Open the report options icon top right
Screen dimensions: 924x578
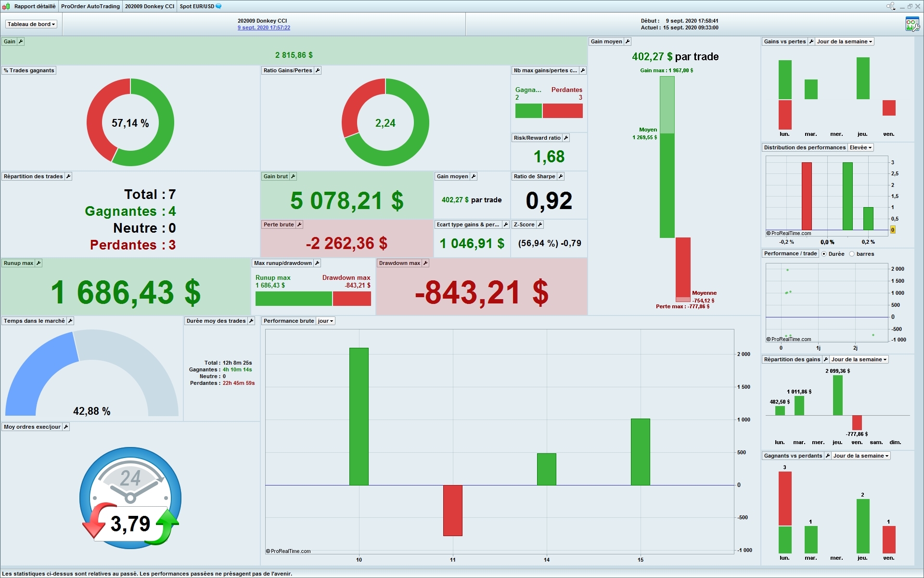(911, 25)
